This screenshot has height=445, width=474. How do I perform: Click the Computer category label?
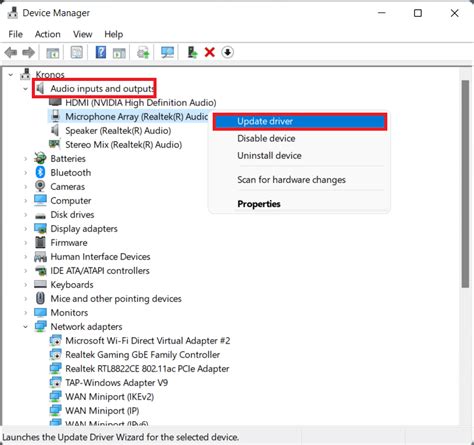(x=70, y=200)
